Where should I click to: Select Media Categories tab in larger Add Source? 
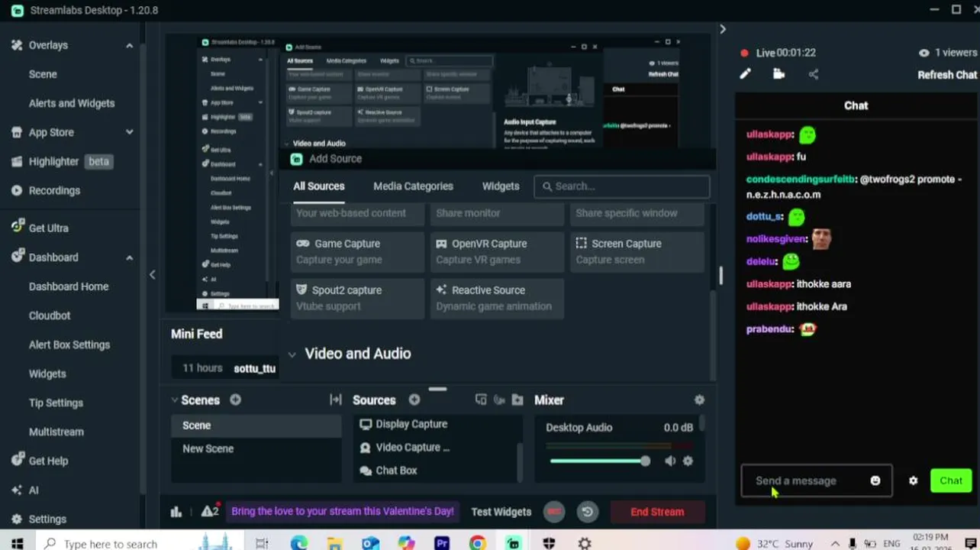pyautogui.click(x=413, y=186)
